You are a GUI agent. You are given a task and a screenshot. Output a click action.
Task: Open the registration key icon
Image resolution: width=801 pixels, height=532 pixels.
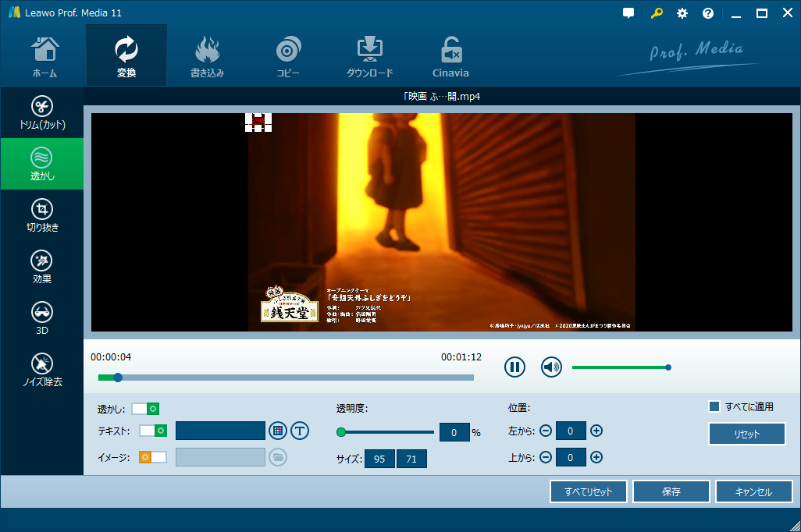pyautogui.click(x=657, y=13)
